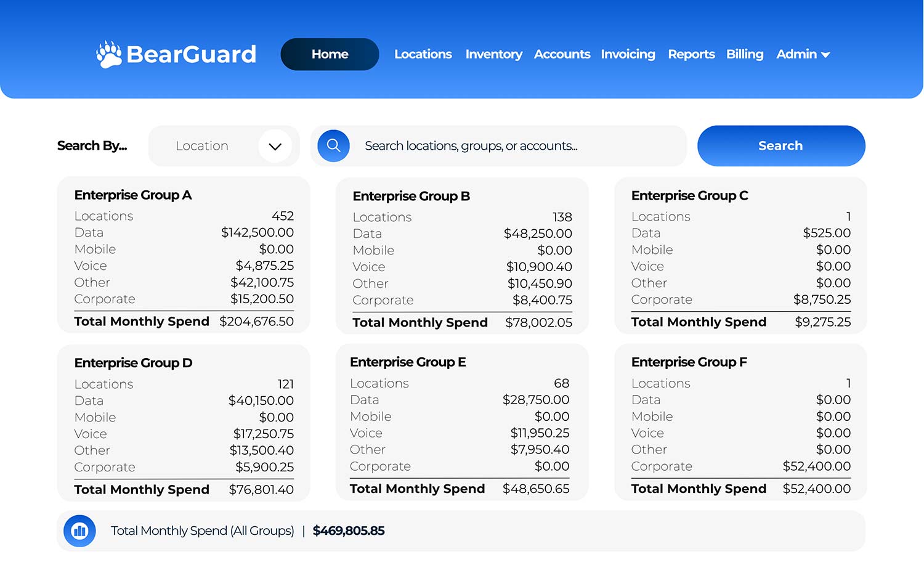Select Group D voice value $17,250.75

(264, 434)
